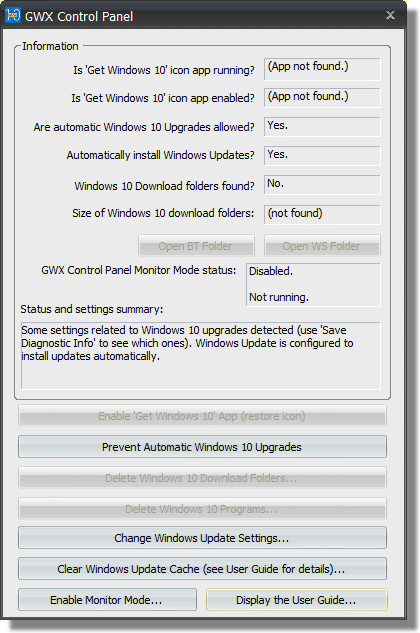The image size is (420, 633).
Task: Click the download folders size '(not found)' field
Action: [x=322, y=214]
